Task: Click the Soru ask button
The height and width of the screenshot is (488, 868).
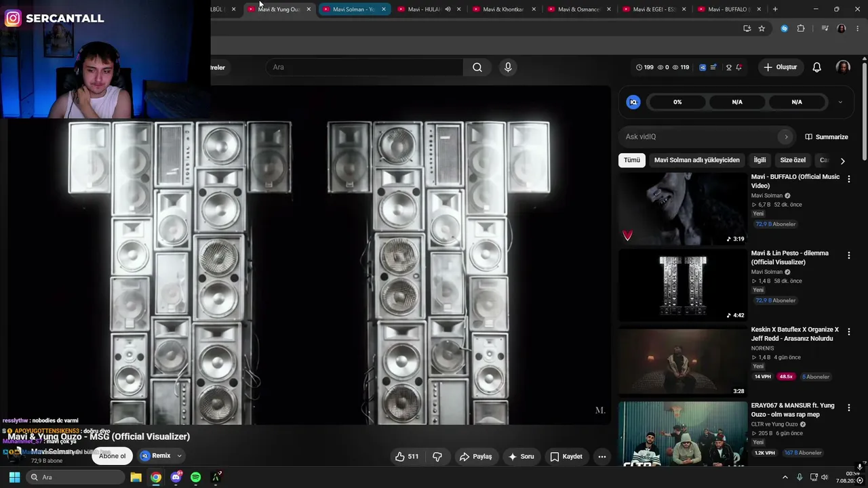Action: click(x=521, y=457)
